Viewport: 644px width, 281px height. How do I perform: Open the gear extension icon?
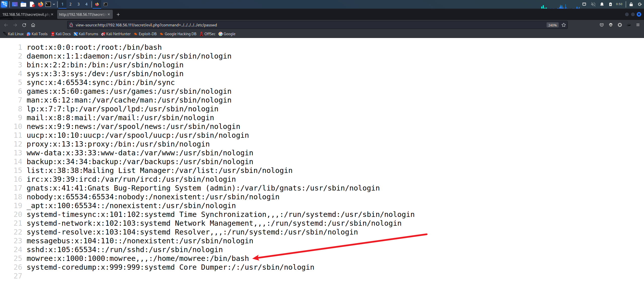[x=611, y=25]
